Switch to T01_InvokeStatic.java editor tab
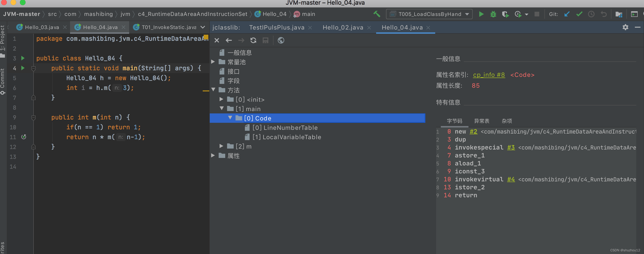The image size is (644, 254). [169, 27]
